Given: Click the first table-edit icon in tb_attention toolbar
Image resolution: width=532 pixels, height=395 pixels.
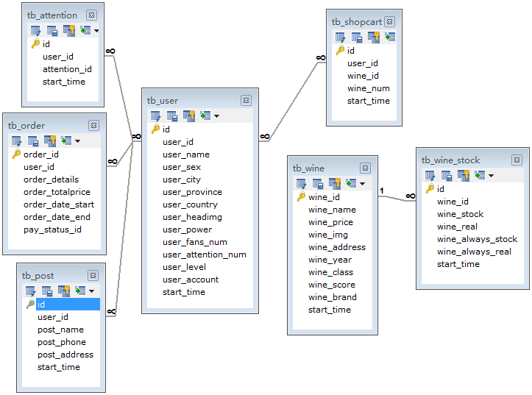Looking at the screenshot, I should 35,31.
